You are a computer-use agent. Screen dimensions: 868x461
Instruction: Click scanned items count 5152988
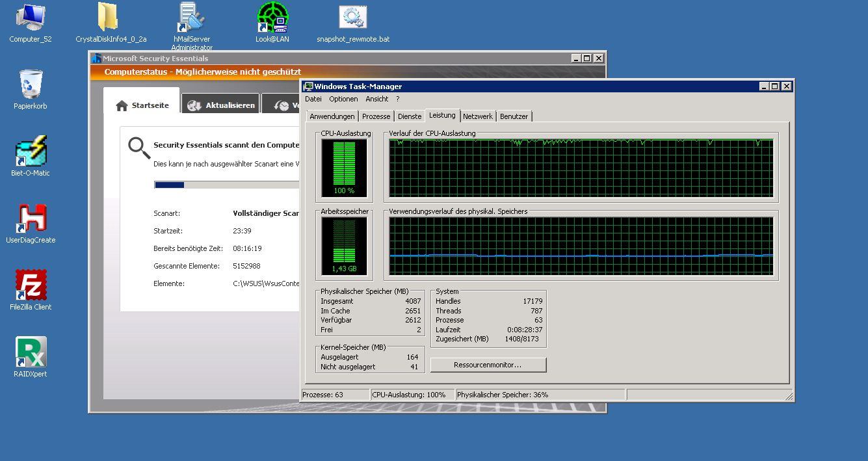(246, 266)
